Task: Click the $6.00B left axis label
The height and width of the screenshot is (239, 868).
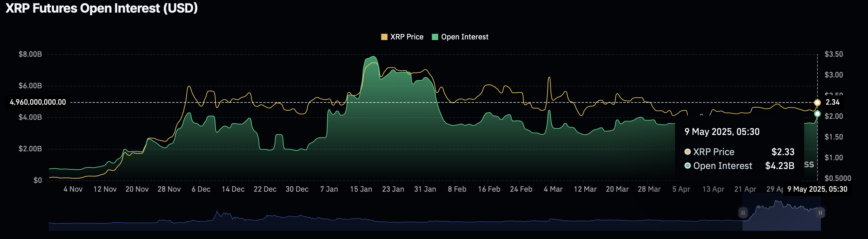Action: click(30, 86)
